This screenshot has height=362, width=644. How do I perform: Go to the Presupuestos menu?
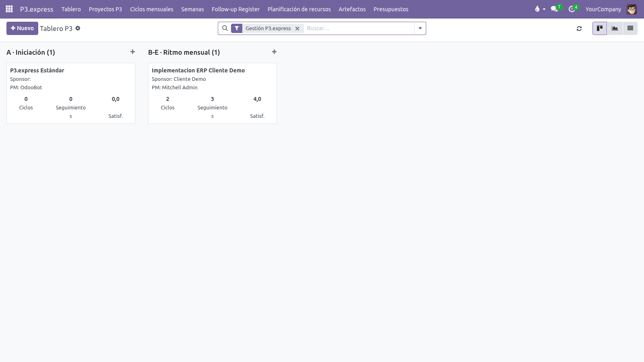tap(391, 9)
